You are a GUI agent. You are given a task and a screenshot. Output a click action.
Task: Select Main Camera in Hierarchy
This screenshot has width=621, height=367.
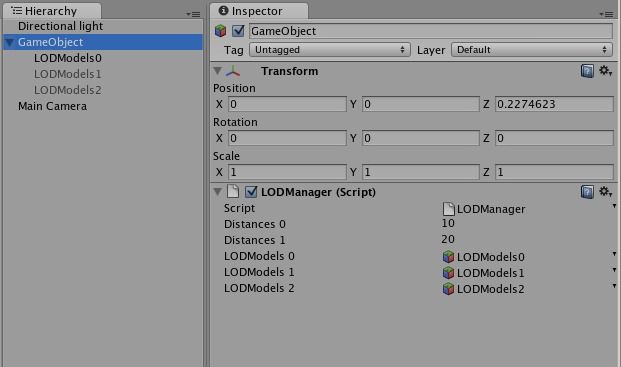point(52,106)
